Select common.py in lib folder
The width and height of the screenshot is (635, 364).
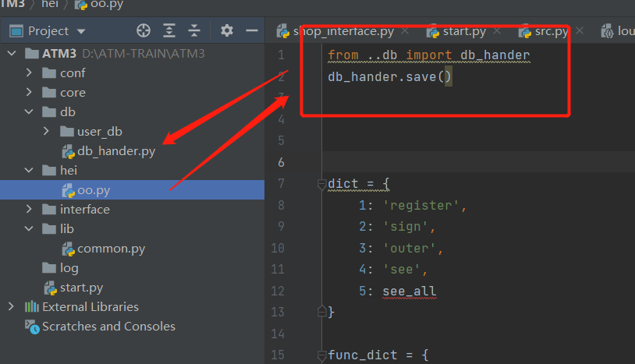pos(111,249)
